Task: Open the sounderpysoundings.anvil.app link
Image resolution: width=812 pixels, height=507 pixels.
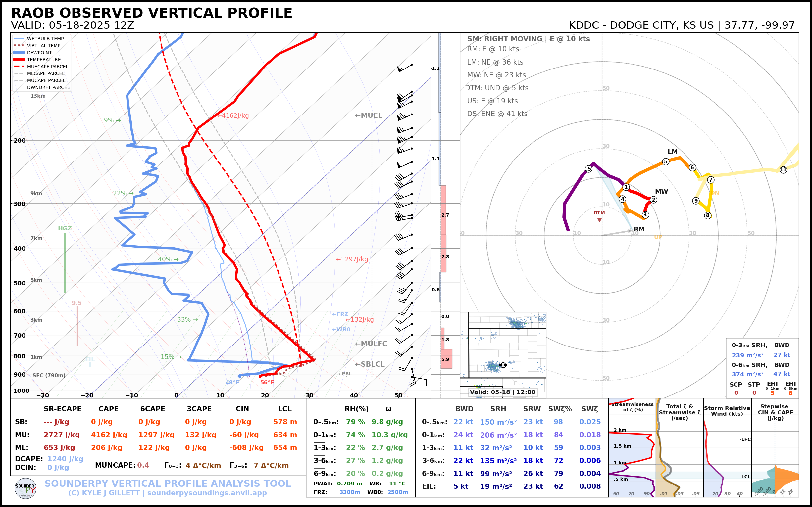Action: coord(207,493)
